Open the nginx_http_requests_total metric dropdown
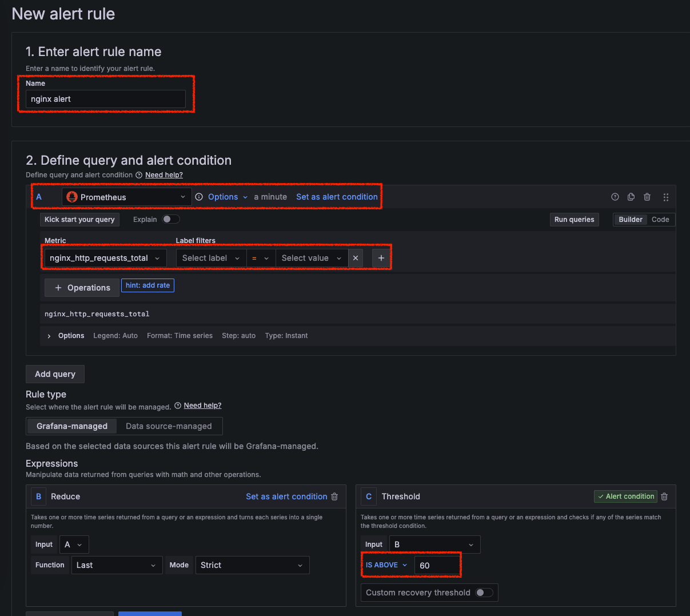Screen dimensions: 690x616 pos(106,258)
